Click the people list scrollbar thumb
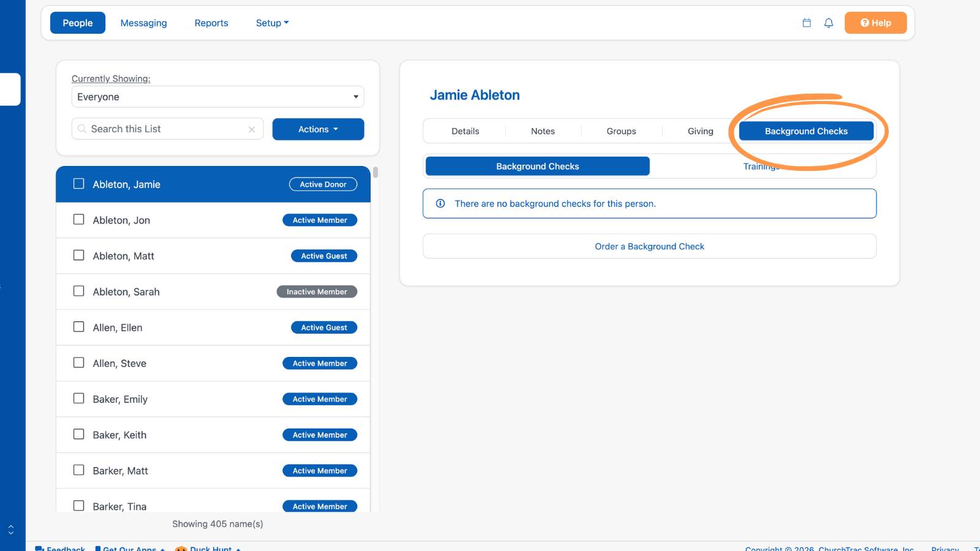This screenshot has height=551, width=980. click(375, 172)
